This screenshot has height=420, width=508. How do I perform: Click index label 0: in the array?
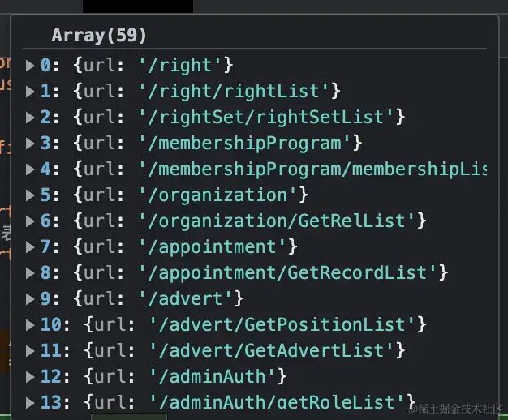(50, 66)
